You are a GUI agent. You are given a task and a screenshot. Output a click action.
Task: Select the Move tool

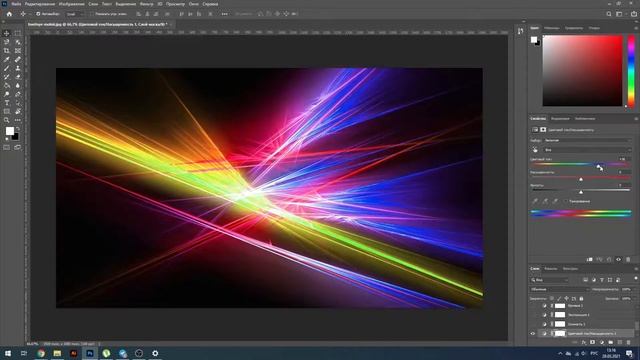7,33
